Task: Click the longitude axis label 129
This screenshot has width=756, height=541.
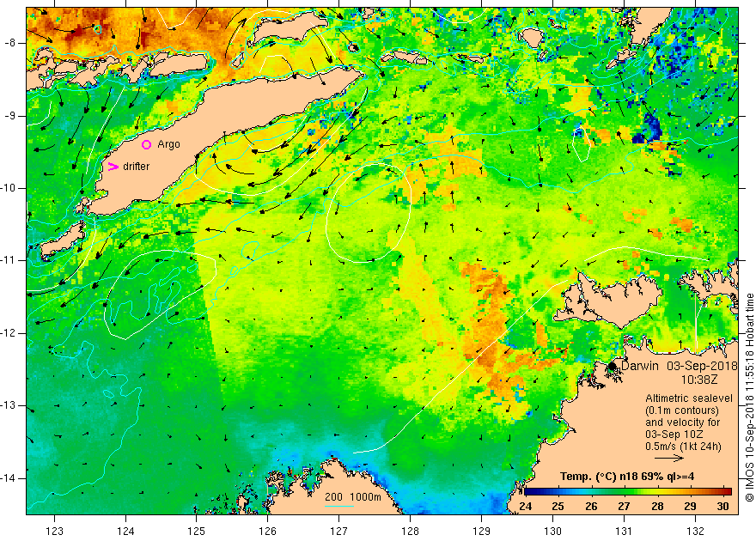Action: [481, 531]
